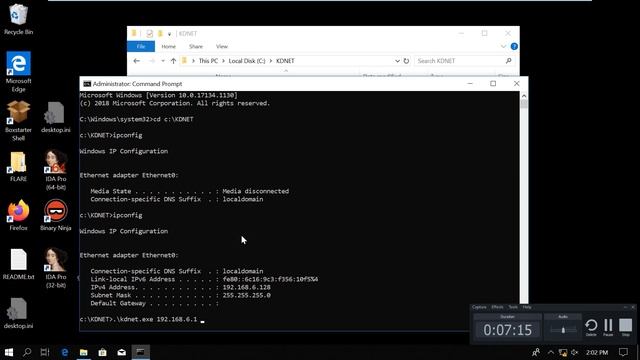Screen dimensions: 640x360
Task: Open the volume tray icon
Action: pyautogui.click(x=575, y=353)
